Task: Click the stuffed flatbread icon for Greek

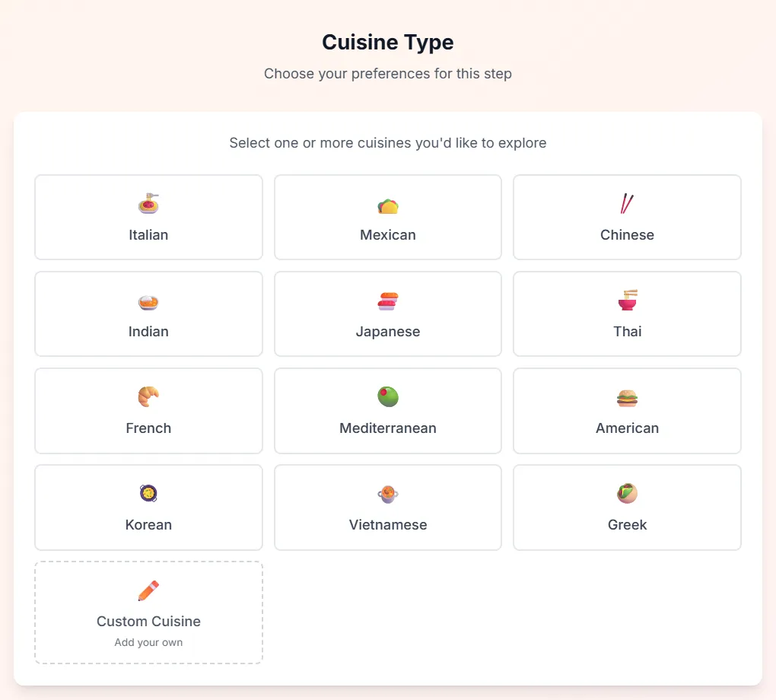Action: pyautogui.click(x=627, y=493)
